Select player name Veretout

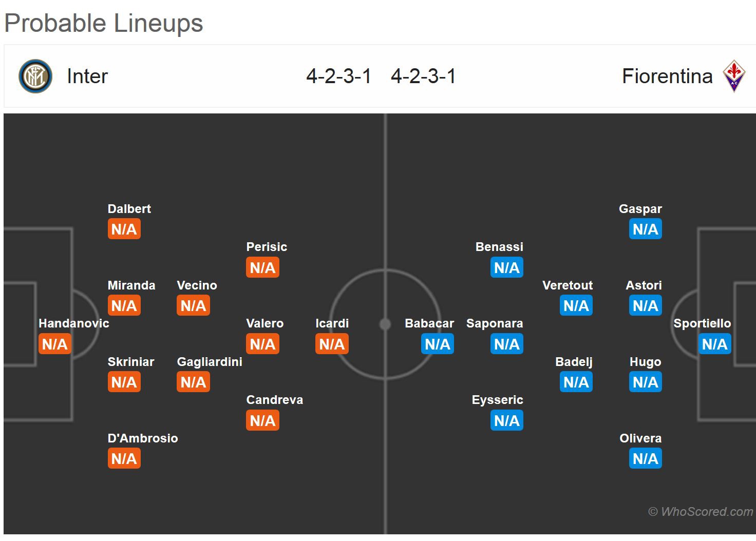[568, 285]
